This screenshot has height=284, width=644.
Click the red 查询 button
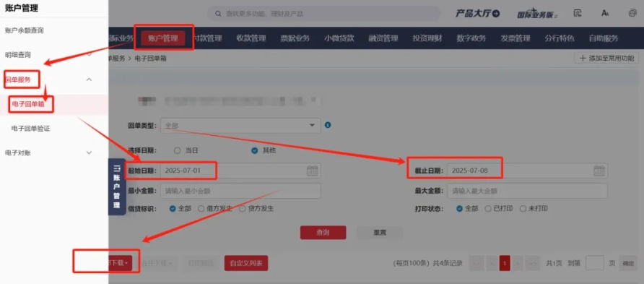tap(323, 232)
